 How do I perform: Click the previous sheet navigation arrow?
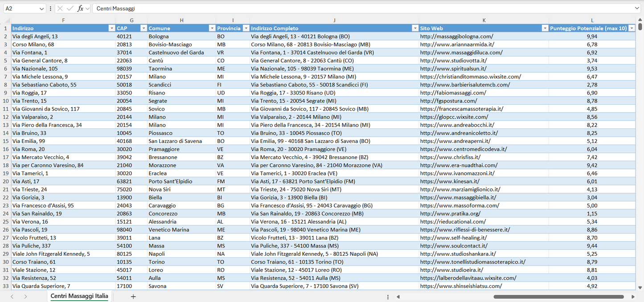click(12, 297)
